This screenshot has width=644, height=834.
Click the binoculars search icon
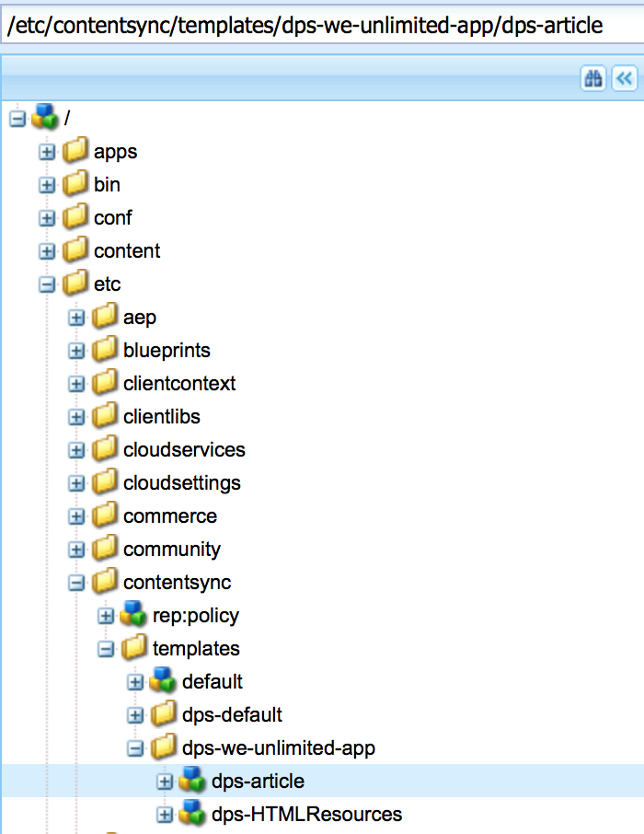(593, 79)
